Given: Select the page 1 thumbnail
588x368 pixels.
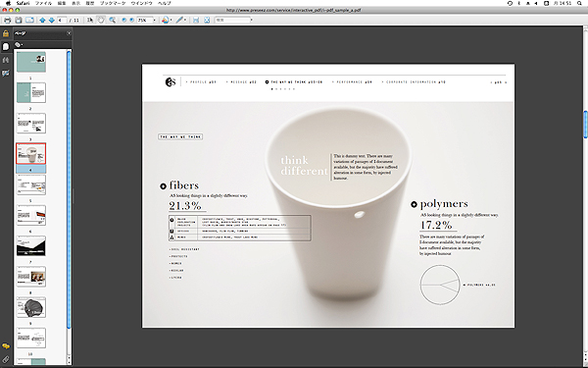Looking at the screenshot, I should (x=31, y=62).
